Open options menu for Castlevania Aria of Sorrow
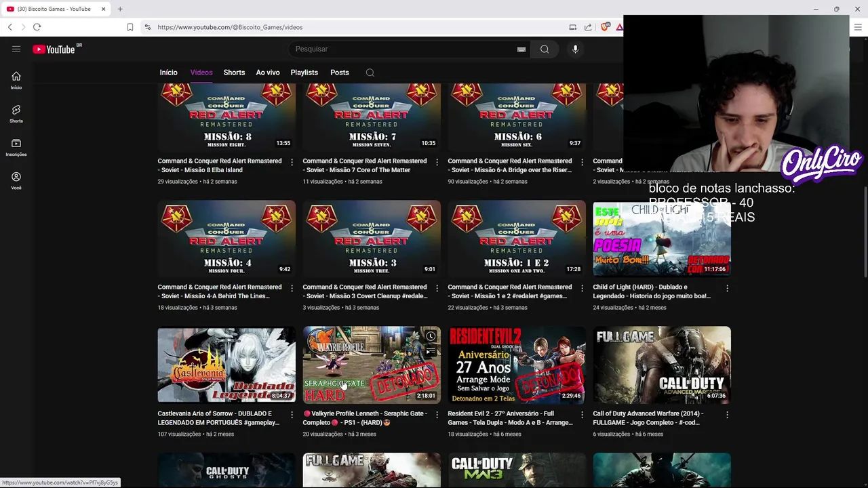 pos(292,414)
